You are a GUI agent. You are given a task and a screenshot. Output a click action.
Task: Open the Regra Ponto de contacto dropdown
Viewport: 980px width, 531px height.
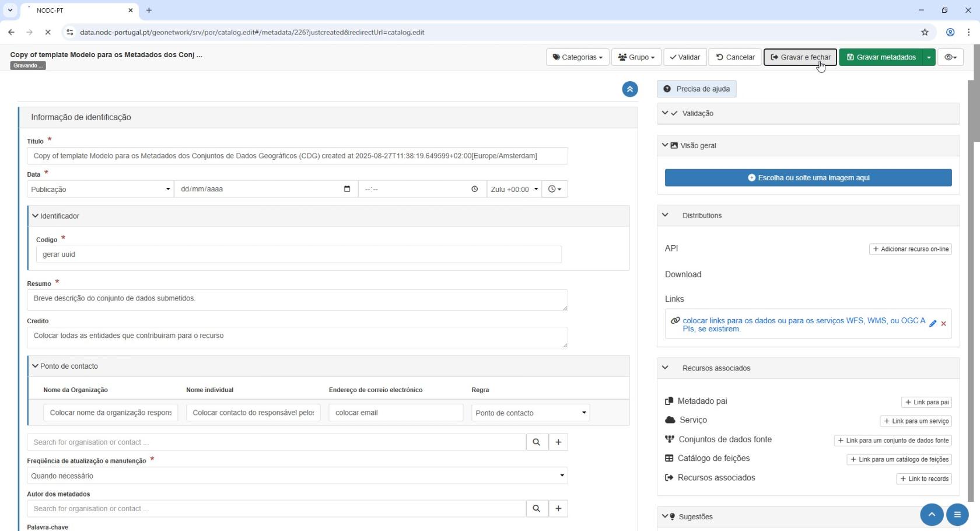tap(530, 413)
